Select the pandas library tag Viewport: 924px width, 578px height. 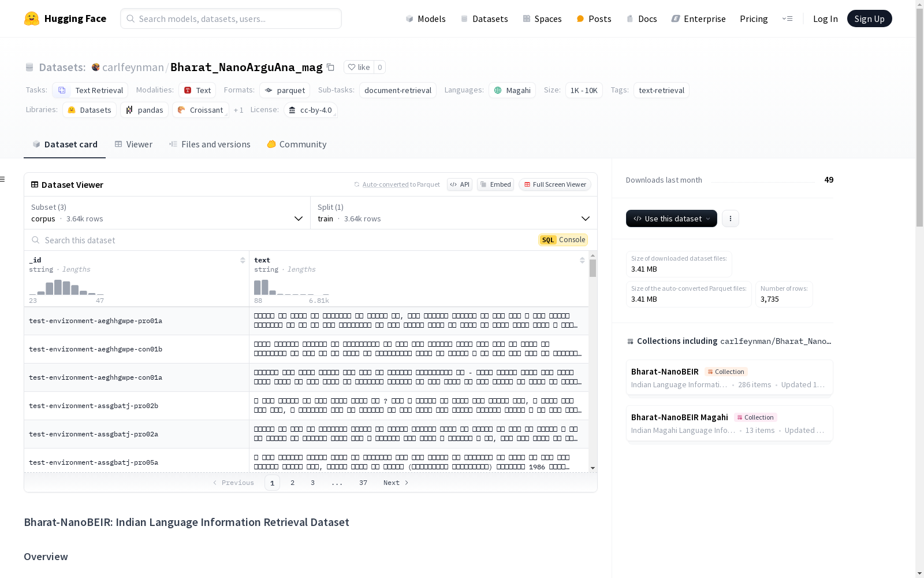point(144,110)
